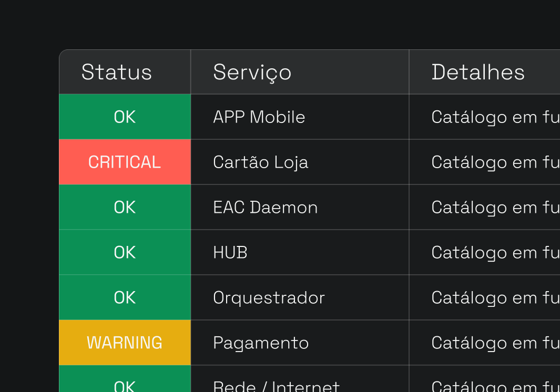Screen dimensions: 560x392
Task: View details text in APP Mobile row
Action: (x=495, y=117)
